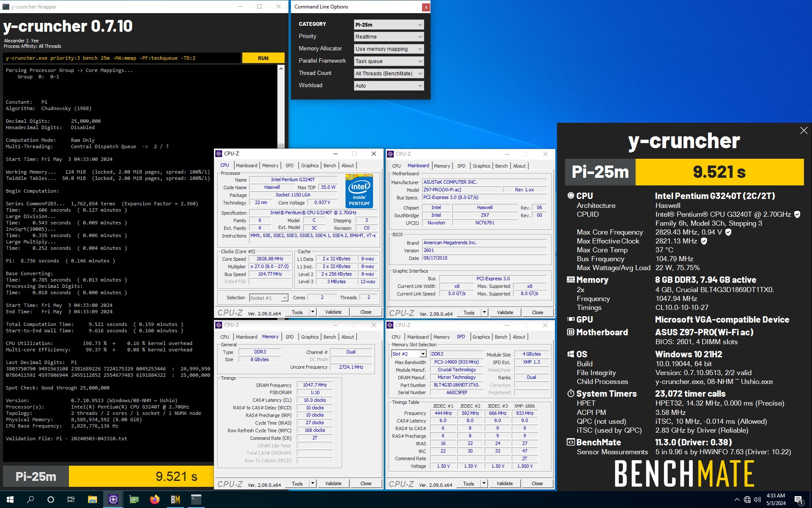Click the CPU section chip icon in BenchMate
The height and width of the screenshot is (508, 812).
click(x=571, y=196)
